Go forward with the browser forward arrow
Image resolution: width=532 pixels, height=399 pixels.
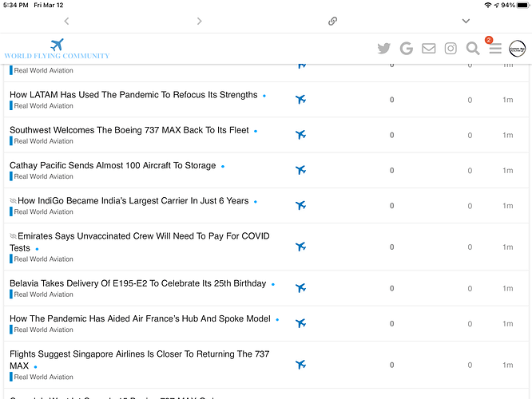coord(200,21)
